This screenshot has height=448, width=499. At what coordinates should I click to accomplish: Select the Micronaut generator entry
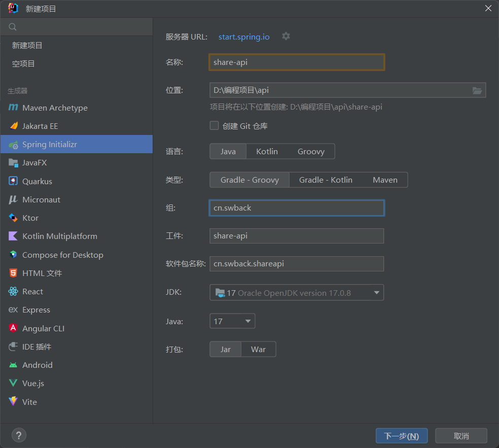point(77,199)
